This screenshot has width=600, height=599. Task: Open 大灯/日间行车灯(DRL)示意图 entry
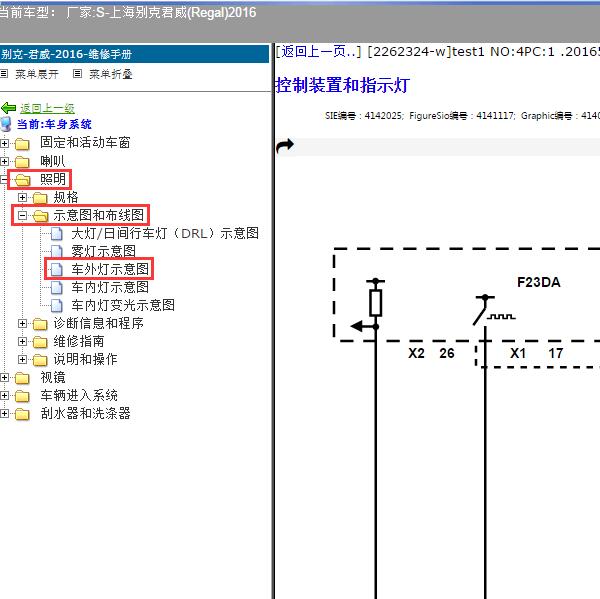(165, 233)
